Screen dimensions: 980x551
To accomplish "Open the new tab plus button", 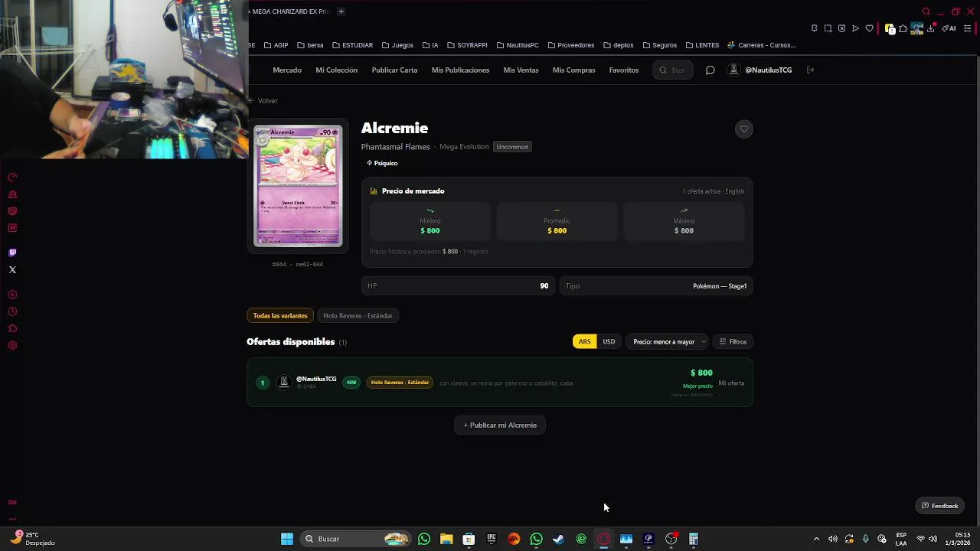I will [341, 11].
